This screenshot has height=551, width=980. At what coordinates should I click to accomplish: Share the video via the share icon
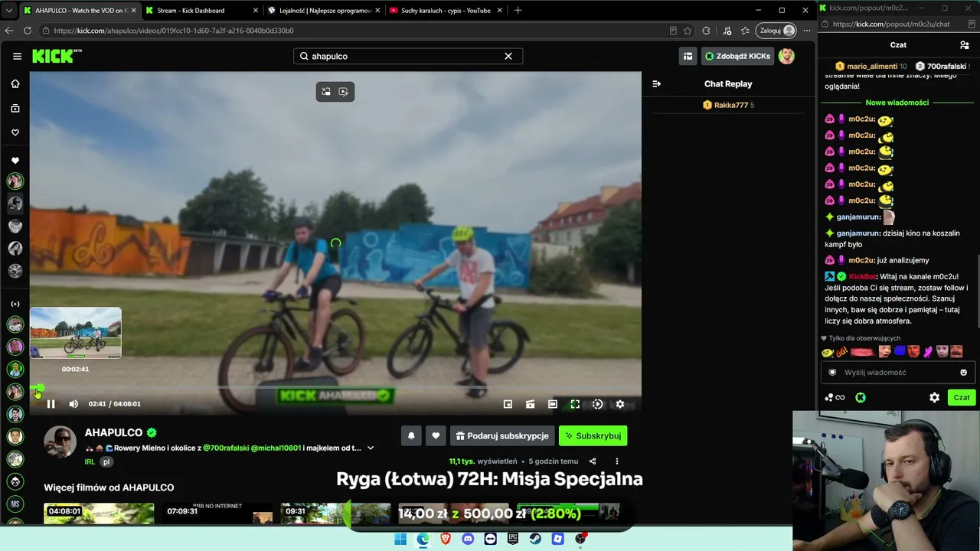pyautogui.click(x=593, y=461)
